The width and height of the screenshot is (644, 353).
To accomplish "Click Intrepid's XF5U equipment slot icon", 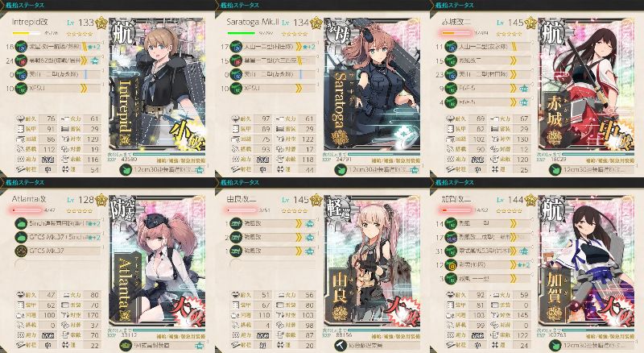I will tap(21, 89).
